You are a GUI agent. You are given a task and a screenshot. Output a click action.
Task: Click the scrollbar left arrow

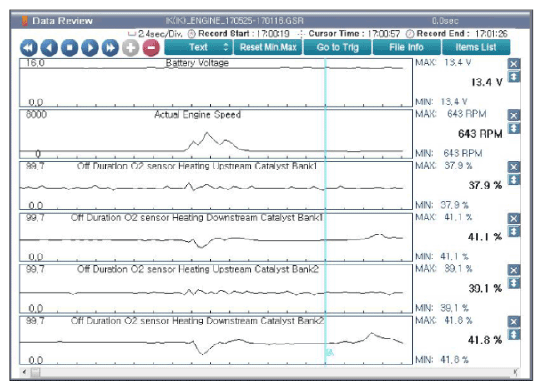click(x=24, y=372)
